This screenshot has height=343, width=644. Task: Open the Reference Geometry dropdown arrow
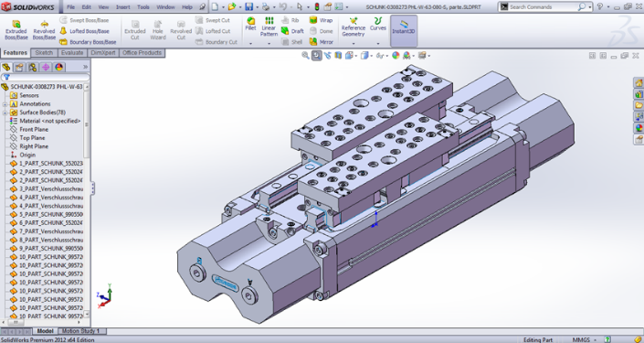[354, 43]
